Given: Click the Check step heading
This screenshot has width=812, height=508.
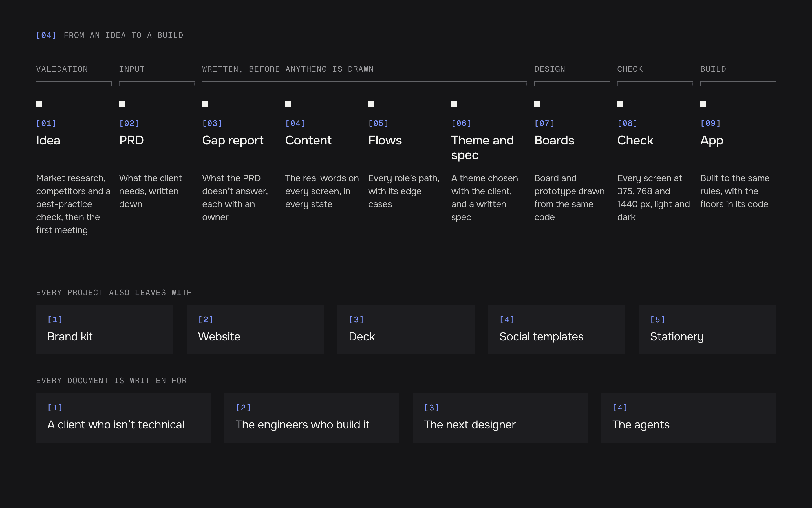Looking at the screenshot, I should pos(635,141).
